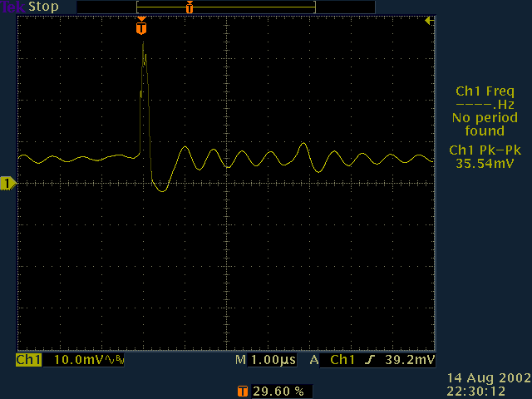Select the yellow Ch1 ground reference marker

[8, 183]
